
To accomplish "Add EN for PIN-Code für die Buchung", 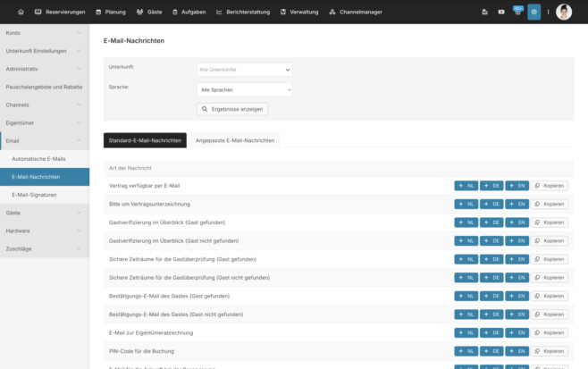I will click(x=517, y=351).
